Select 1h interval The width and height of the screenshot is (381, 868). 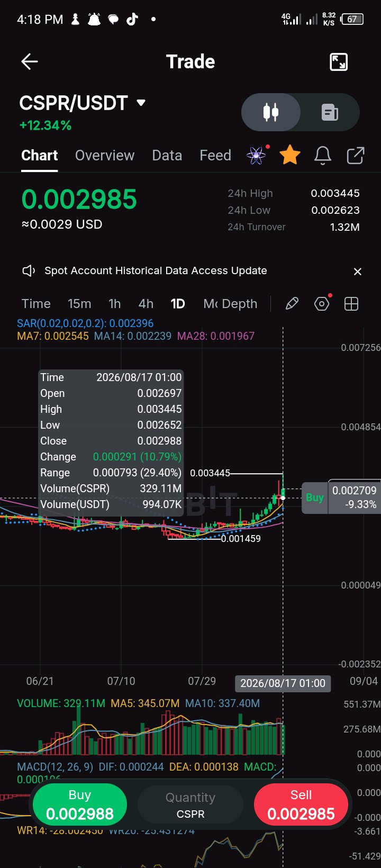point(115,304)
